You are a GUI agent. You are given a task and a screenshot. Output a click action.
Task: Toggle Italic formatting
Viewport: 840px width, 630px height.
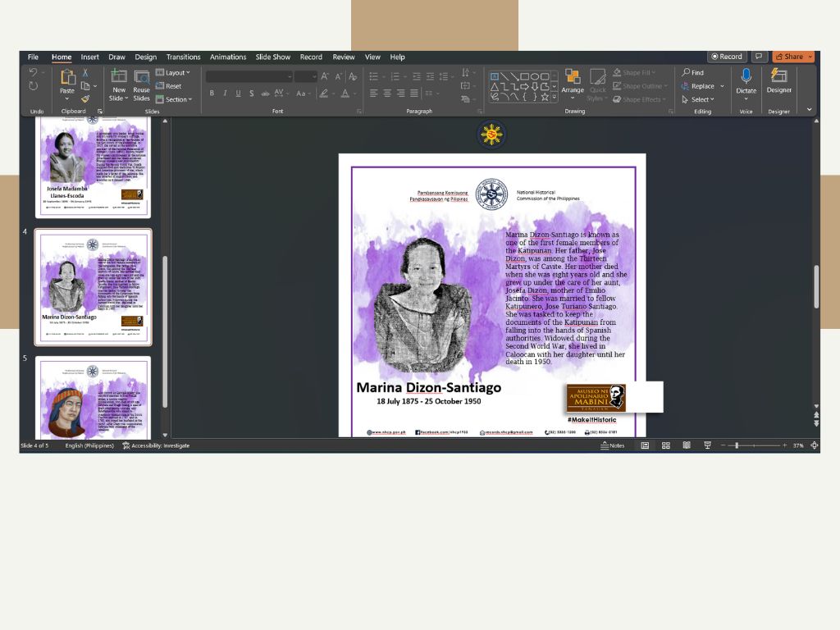pos(225,94)
